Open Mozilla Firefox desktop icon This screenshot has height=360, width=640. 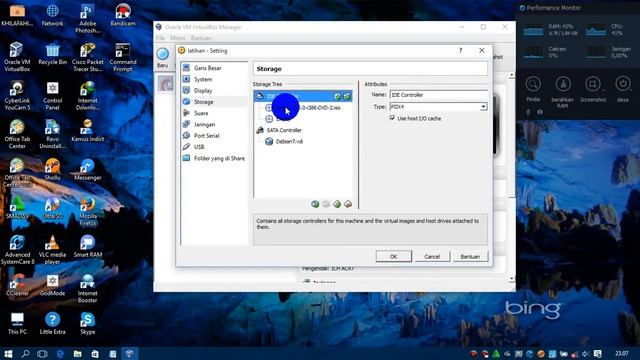click(87, 211)
